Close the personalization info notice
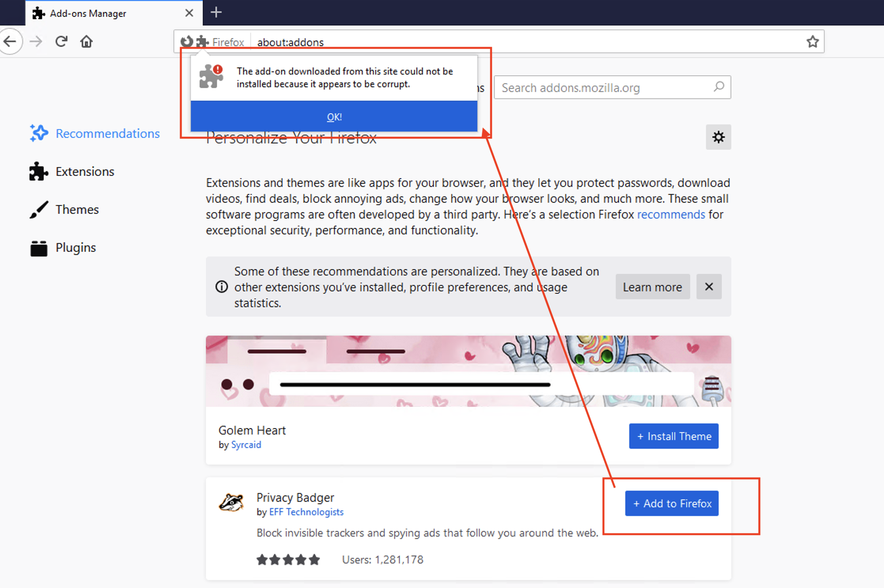Image resolution: width=884 pixels, height=588 pixels. click(709, 287)
